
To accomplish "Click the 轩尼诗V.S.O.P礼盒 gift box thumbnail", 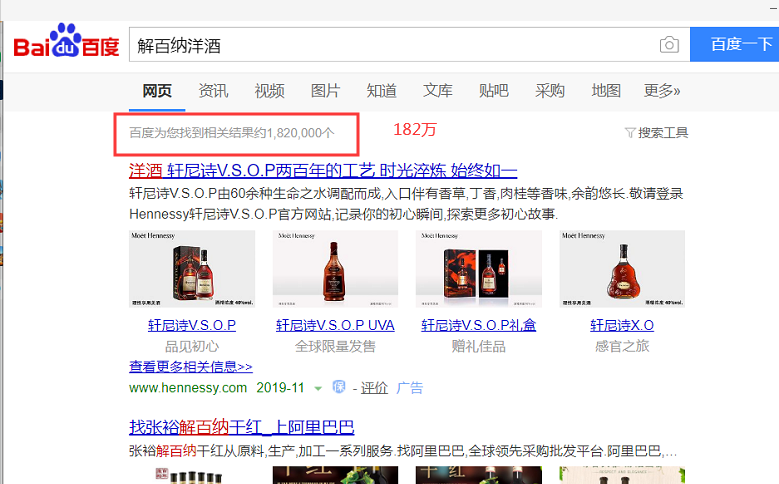I will 479,268.
